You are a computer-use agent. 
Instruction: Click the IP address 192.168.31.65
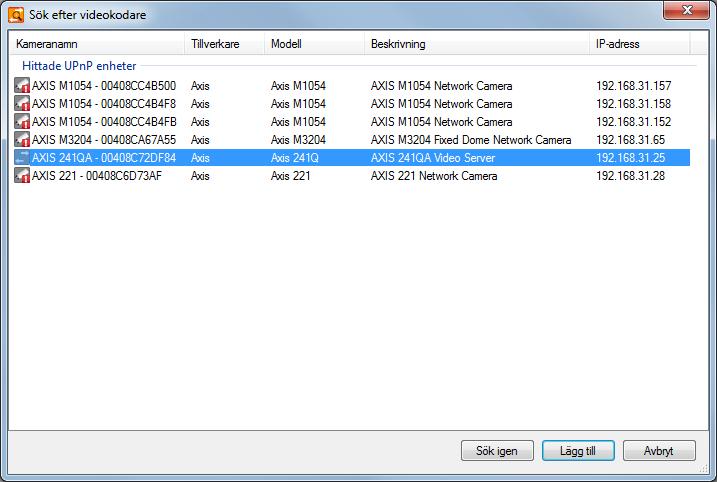click(630, 139)
